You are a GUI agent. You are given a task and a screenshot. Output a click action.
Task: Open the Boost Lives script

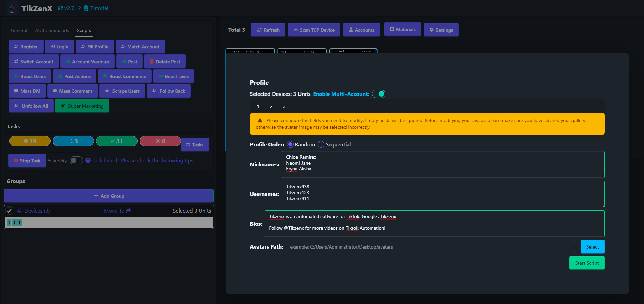coord(174,76)
